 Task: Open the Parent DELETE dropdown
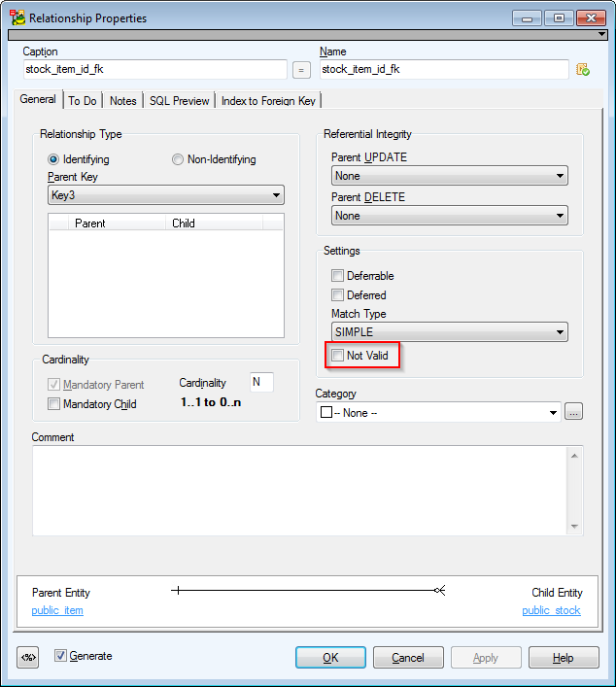(450, 216)
